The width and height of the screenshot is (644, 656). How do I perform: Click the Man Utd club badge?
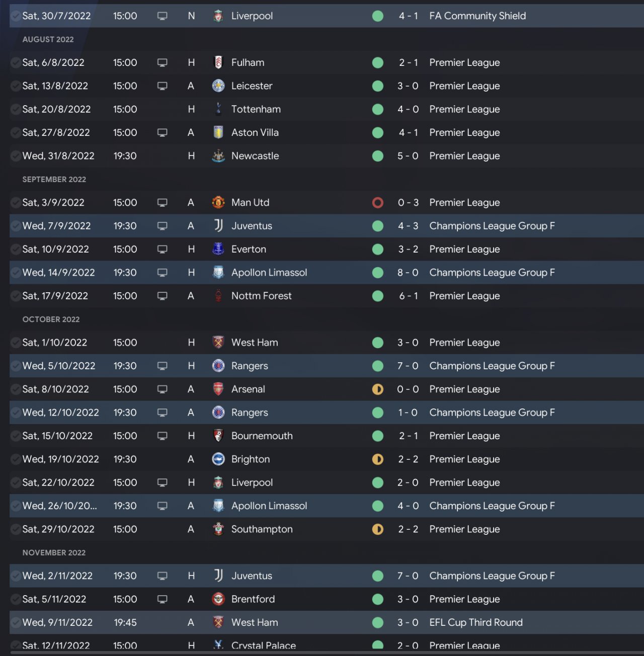click(218, 202)
